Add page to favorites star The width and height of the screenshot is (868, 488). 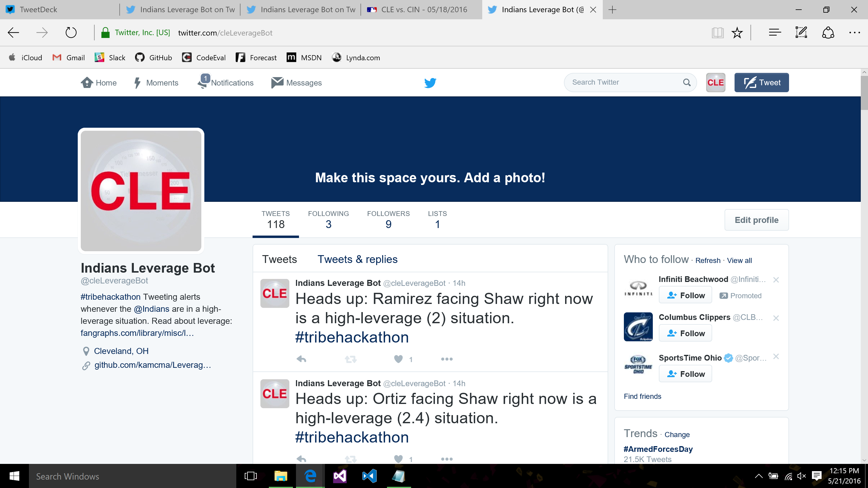pos(737,33)
